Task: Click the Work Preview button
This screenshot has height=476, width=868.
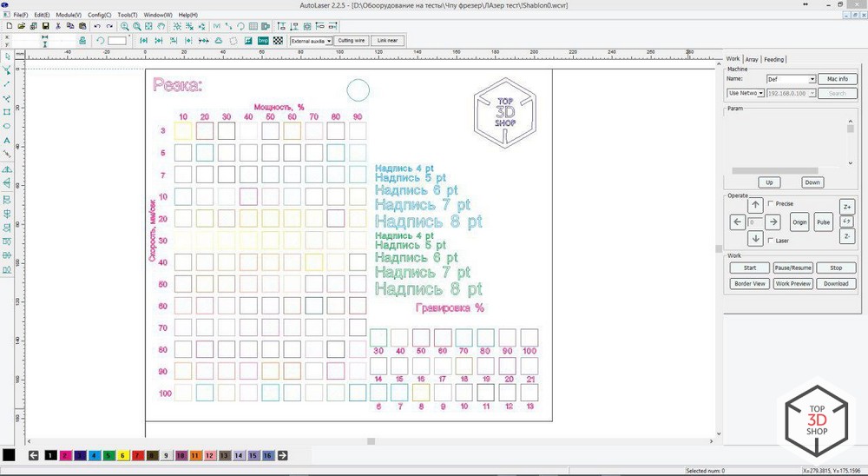Action: coord(792,283)
